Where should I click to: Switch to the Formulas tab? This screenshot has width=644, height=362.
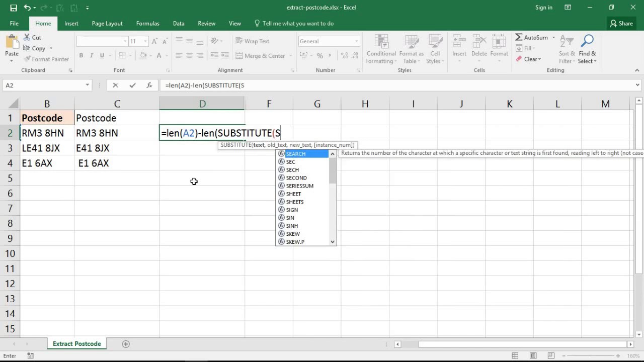[x=147, y=24]
